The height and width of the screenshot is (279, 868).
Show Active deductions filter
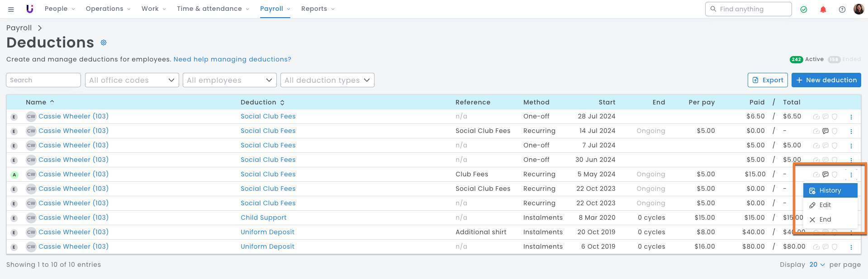[x=806, y=59]
